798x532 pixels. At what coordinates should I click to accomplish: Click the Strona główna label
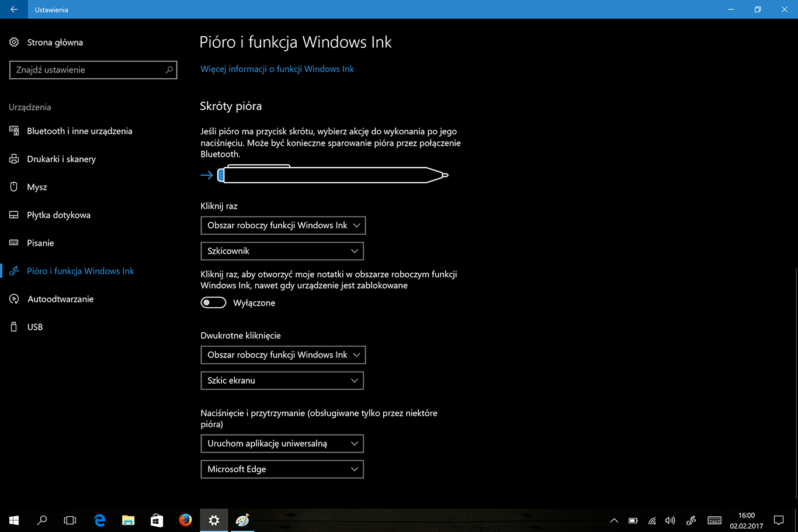55,42
